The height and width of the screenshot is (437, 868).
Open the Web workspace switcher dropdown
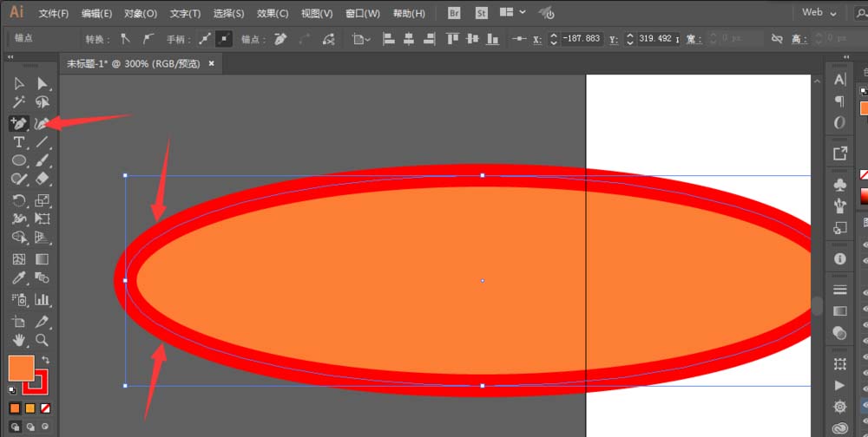click(819, 13)
